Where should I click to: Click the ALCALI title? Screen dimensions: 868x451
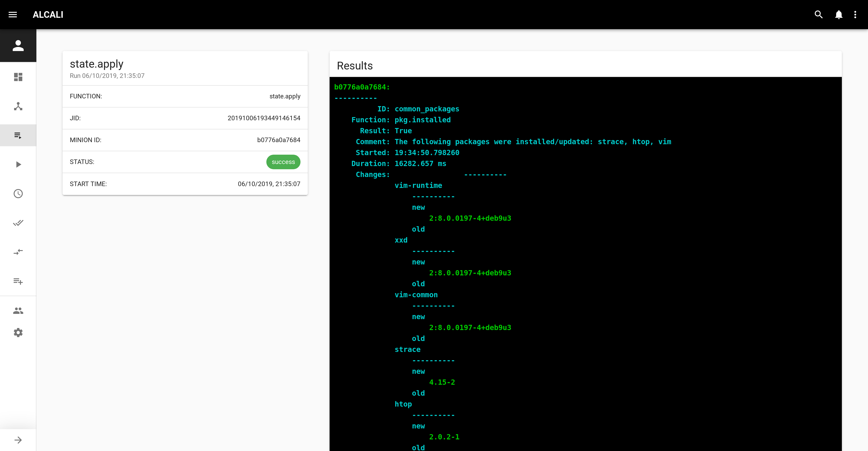(x=48, y=15)
